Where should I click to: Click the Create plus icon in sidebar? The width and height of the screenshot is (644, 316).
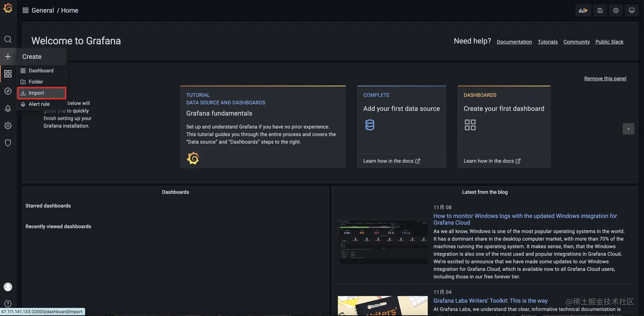8,57
